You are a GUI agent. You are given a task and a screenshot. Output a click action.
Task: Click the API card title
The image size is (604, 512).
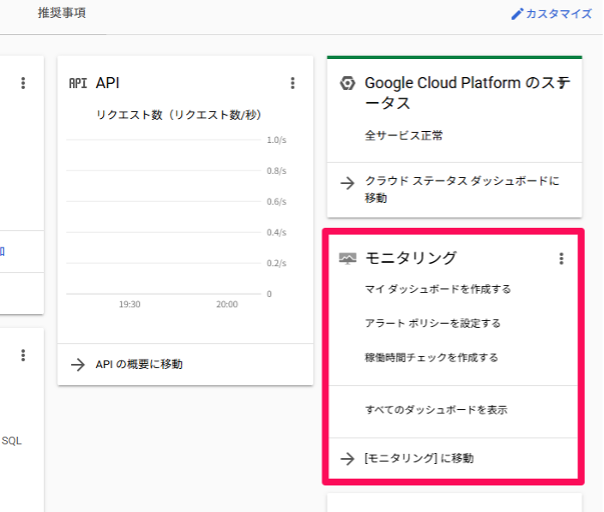point(107,83)
